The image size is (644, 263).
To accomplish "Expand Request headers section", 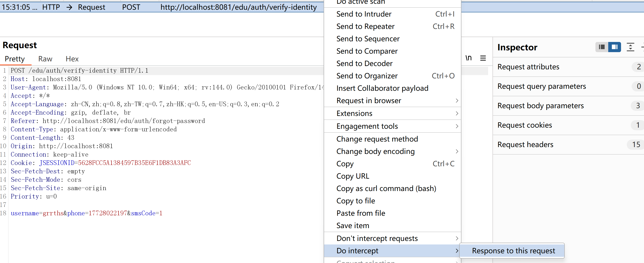I will [525, 144].
